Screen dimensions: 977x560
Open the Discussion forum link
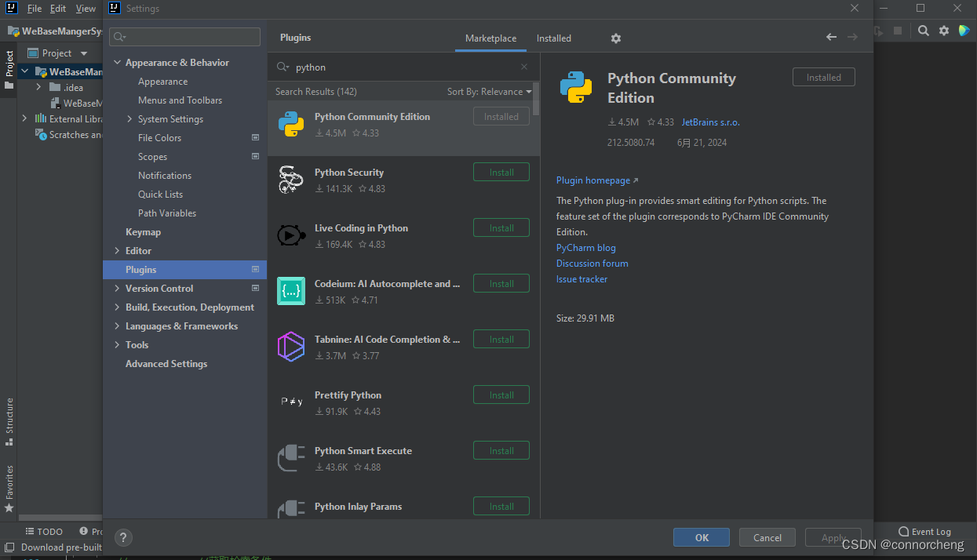(592, 264)
